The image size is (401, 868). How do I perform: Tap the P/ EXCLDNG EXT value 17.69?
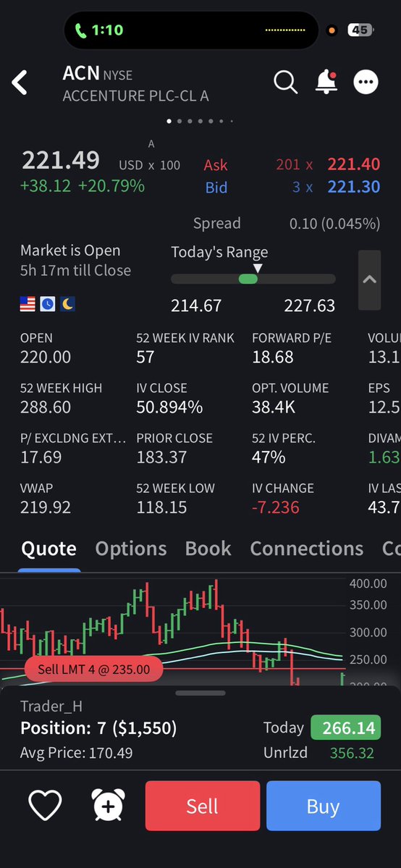pyautogui.click(x=41, y=458)
